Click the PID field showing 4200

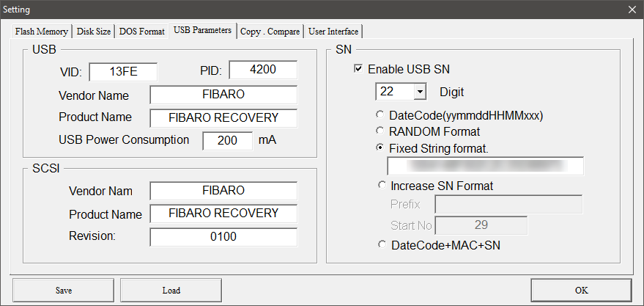(263, 70)
